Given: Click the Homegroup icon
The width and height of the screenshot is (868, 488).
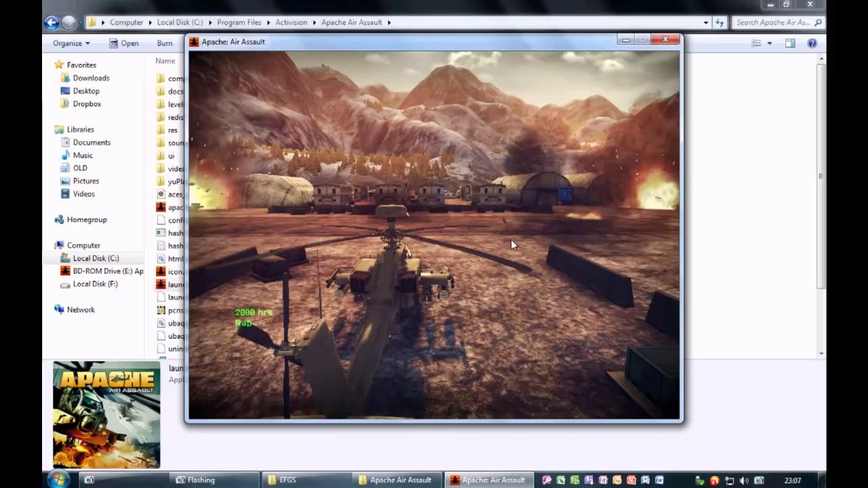Looking at the screenshot, I should pyautogui.click(x=59, y=220).
